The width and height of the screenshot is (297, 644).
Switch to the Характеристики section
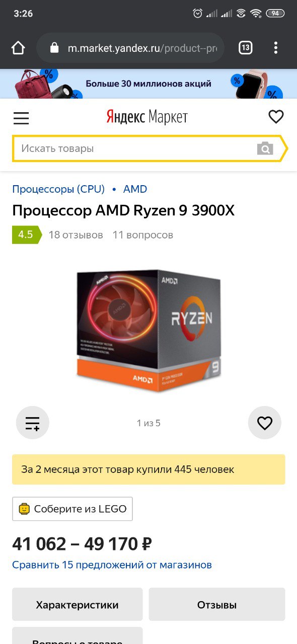click(77, 605)
